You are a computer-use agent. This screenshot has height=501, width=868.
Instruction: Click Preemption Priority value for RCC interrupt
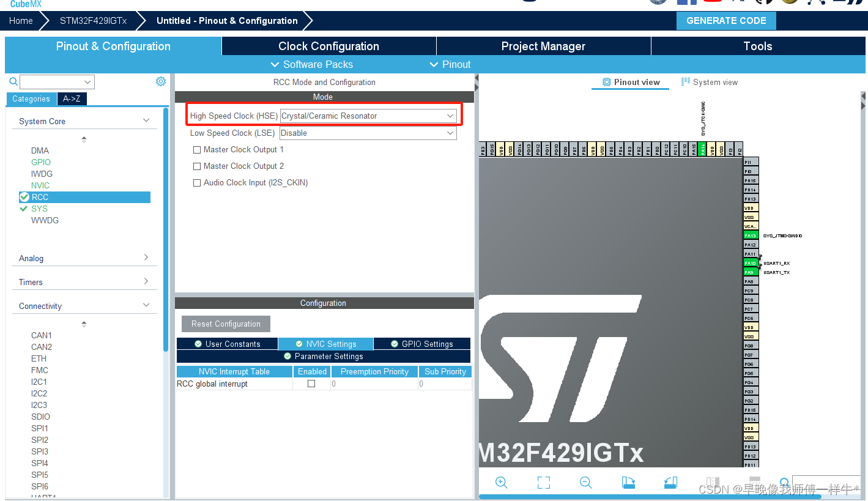click(x=374, y=384)
